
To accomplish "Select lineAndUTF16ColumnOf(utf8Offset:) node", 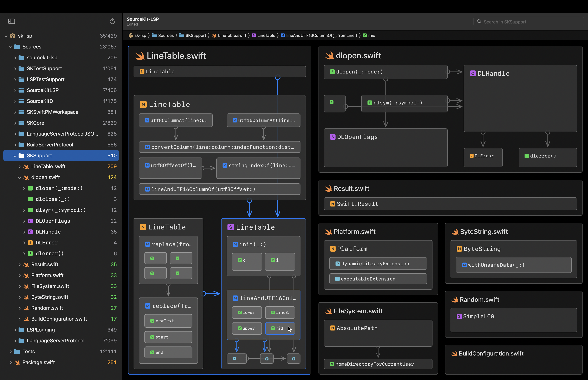I will pyautogui.click(x=220, y=189).
